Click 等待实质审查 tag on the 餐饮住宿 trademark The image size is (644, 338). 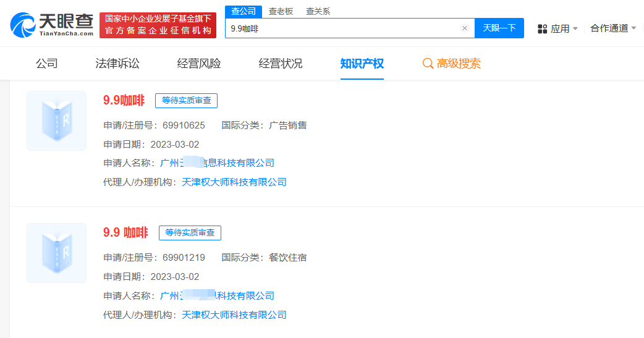click(x=190, y=233)
